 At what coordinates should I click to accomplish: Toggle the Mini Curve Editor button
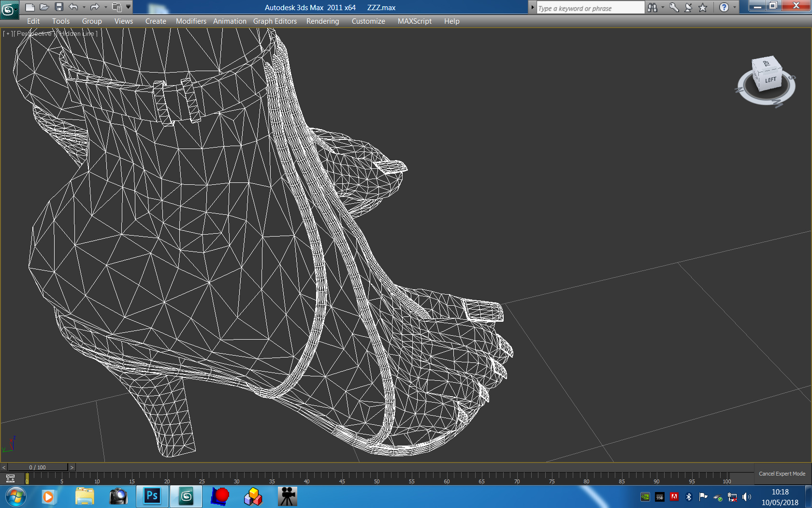tap(10, 478)
